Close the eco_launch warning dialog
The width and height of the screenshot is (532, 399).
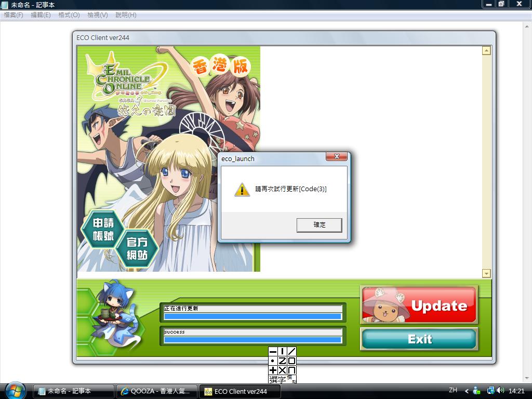[x=337, y=156]
